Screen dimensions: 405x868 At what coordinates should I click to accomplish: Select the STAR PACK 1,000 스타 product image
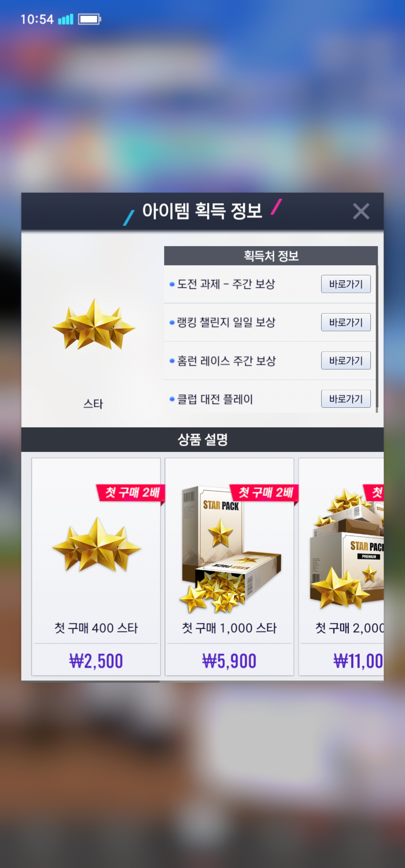[230, 549]
